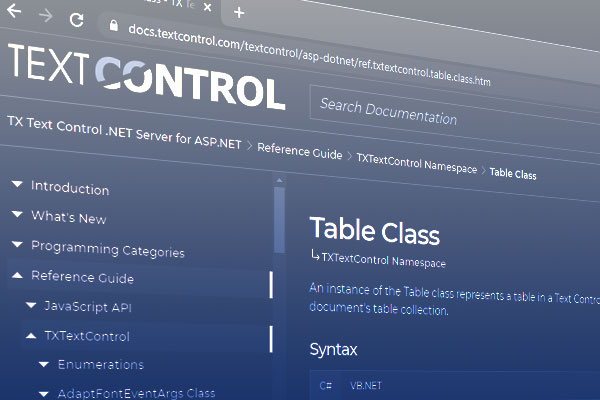Collapse the TXTextControl tree arrow
Screen dimensions: 600x400
[31, 336]
